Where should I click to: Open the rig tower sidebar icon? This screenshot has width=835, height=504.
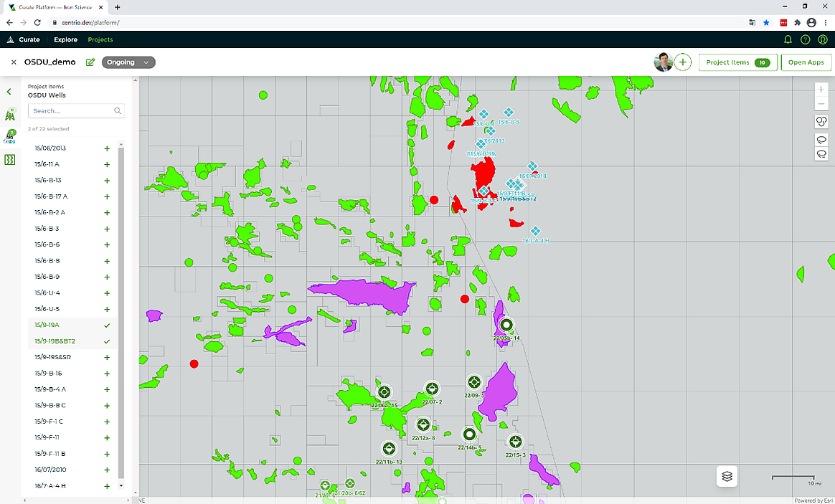pos(9,114)
